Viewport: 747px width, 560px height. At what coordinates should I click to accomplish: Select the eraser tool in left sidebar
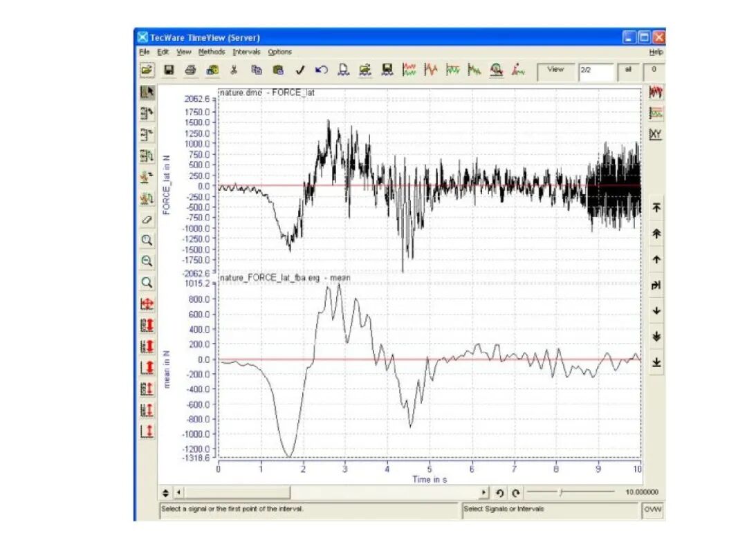click(147, 220)
